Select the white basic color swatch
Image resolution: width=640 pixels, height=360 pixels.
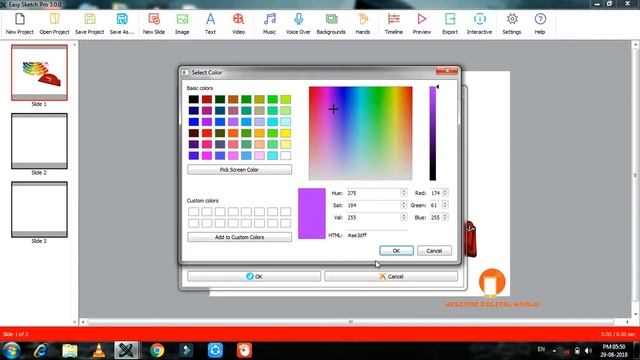coord(286,156)
